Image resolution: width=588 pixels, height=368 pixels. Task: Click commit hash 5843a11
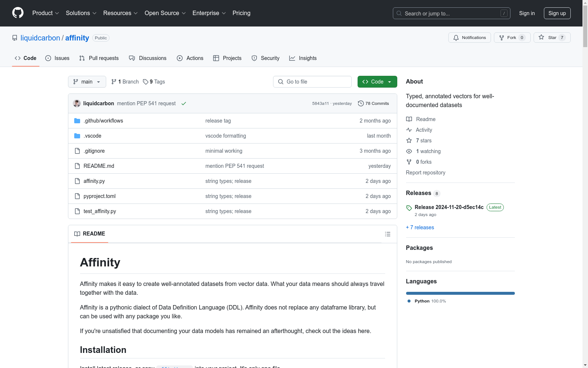pos(320,103)
